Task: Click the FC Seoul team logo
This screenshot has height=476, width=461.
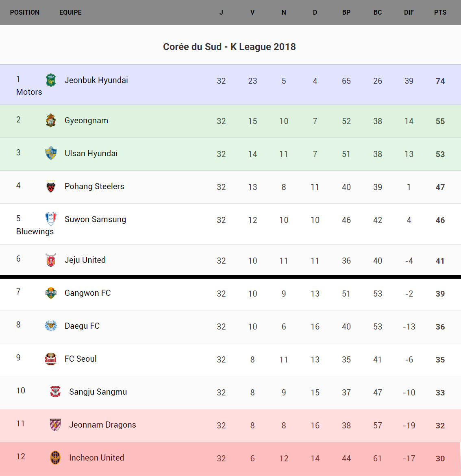Action: point(51,359)
